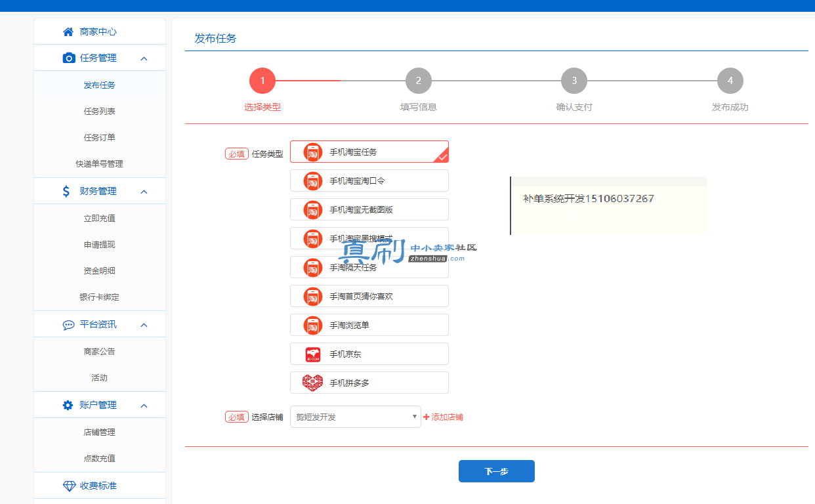Screen dimensions: 815x504
Task: Collapse the 账户管理 section chevron
Action: click(144, 406)
